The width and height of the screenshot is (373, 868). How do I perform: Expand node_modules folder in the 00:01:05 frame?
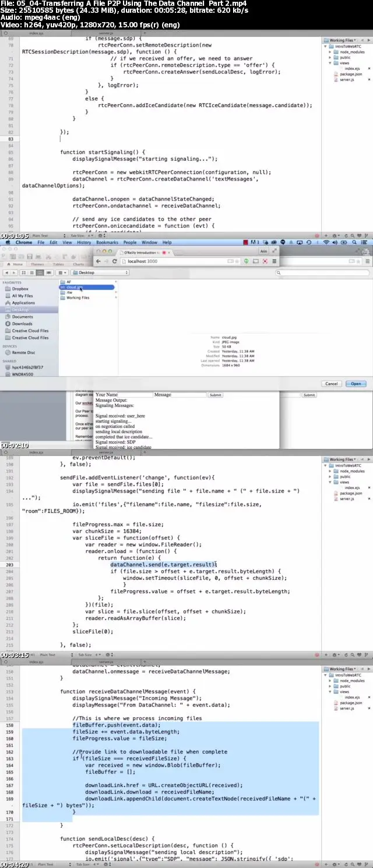click(330, 52)
